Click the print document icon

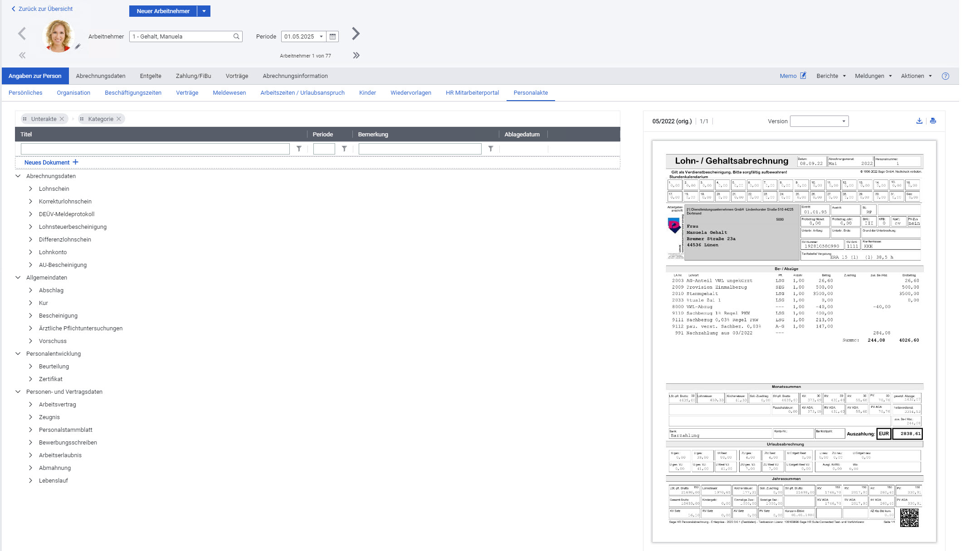click(x=933, y=121)
